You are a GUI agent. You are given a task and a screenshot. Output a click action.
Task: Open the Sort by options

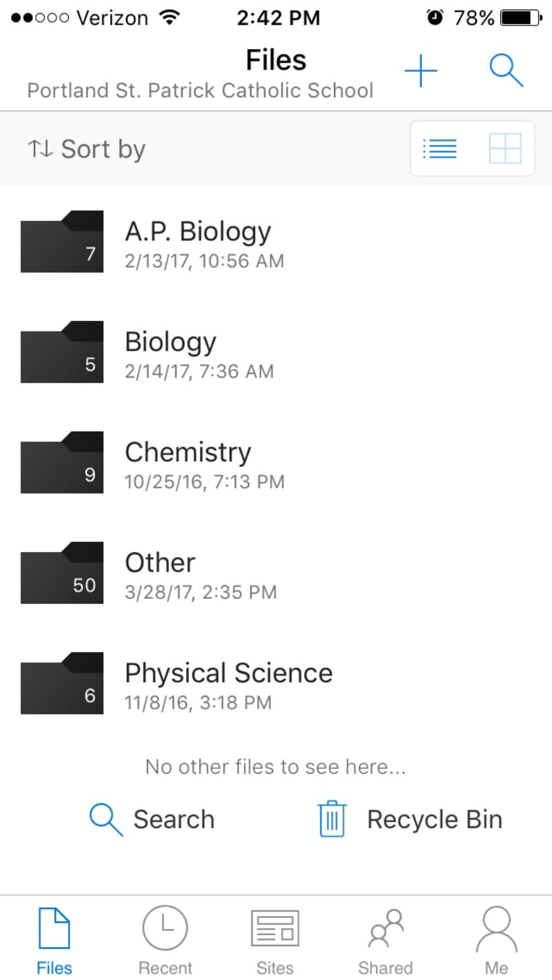click(x=87, y=149)
